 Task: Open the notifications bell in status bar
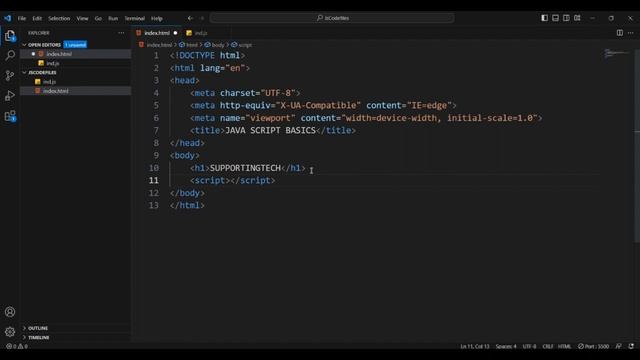pyautogui.click(x=631, y=346)
